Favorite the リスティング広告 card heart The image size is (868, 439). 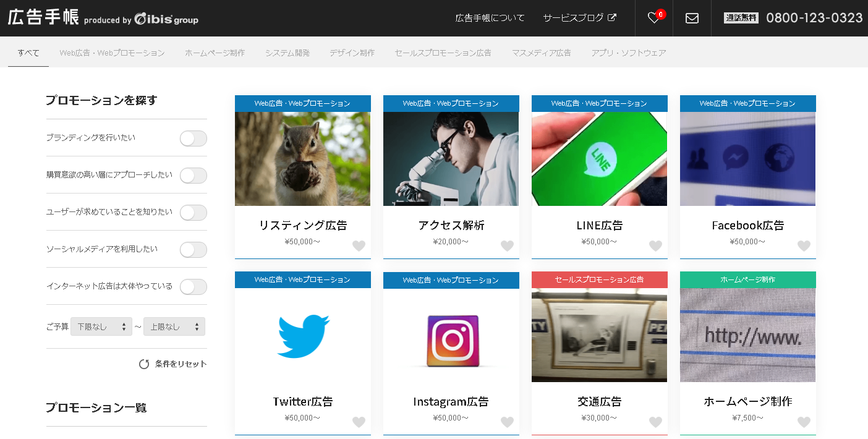(359, 245)
